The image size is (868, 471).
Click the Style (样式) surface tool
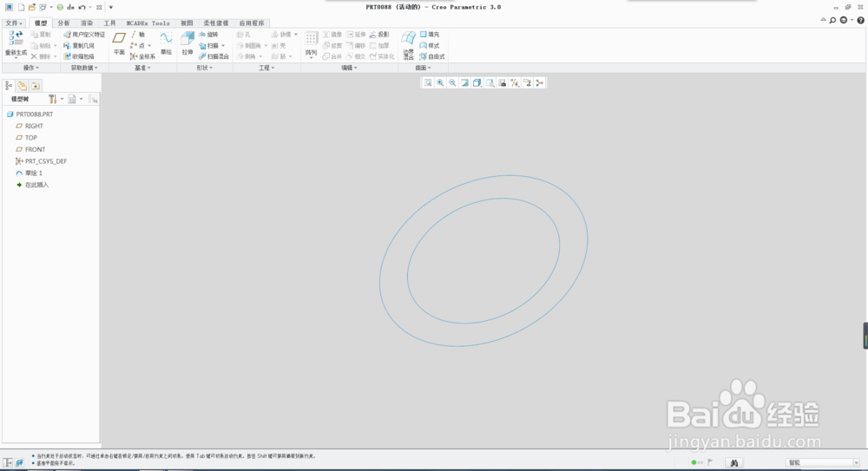point(430,45)
